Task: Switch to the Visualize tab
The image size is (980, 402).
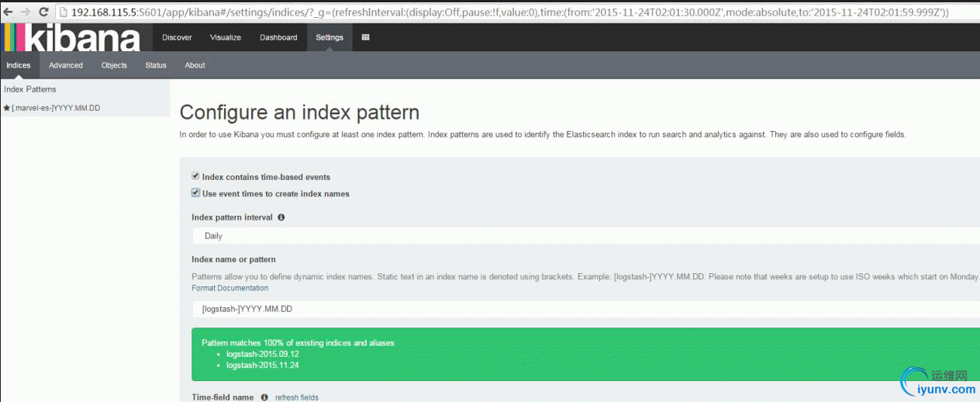Action: click(x=226, y=37)
